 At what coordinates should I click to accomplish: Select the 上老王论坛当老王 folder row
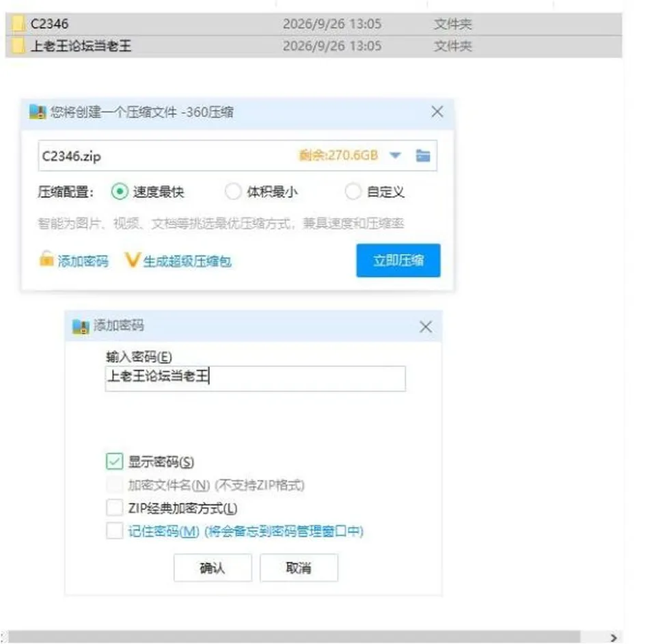[314, 46]
